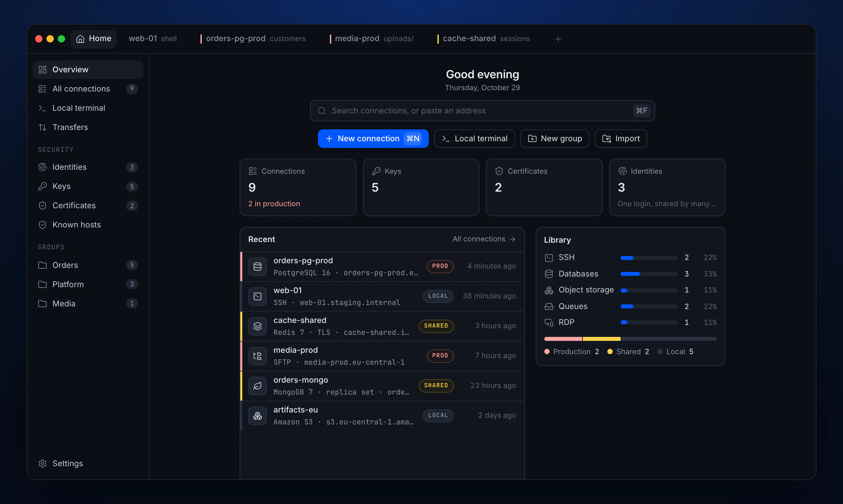
Task: Open All connections in sidebar
Action: click(x=88, y=89)
